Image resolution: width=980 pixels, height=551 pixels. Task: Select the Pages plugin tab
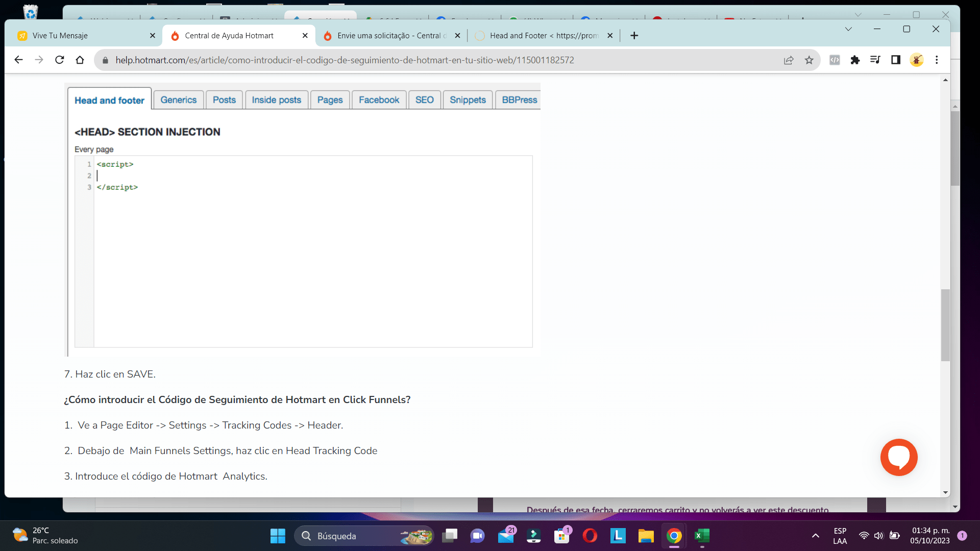[x=330, y=100]
